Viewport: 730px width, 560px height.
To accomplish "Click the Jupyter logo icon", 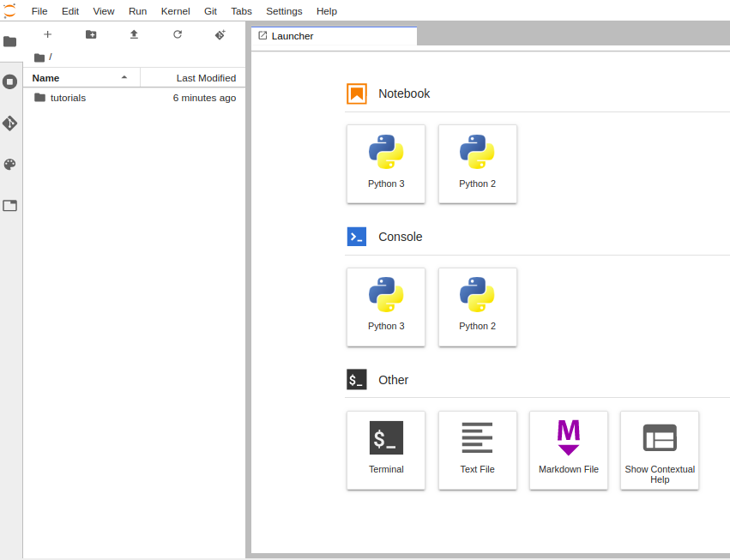I will point(9,10).
